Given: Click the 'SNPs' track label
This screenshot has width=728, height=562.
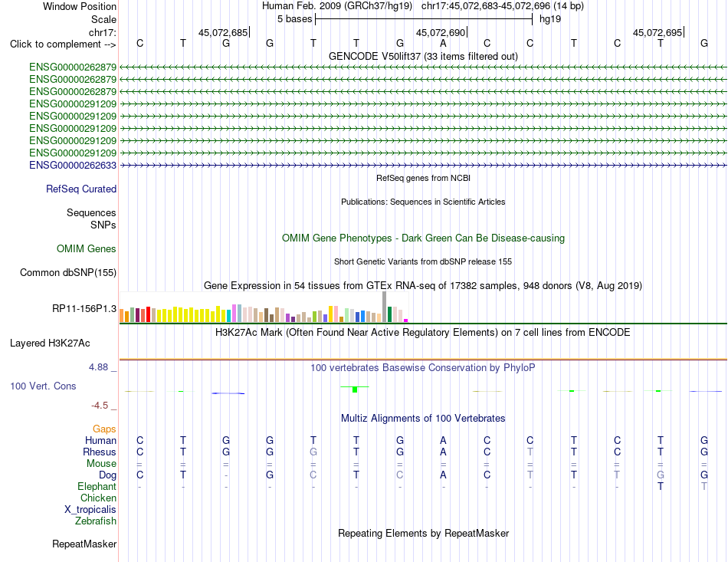Looking at the screenshot, I should point(103,225).
